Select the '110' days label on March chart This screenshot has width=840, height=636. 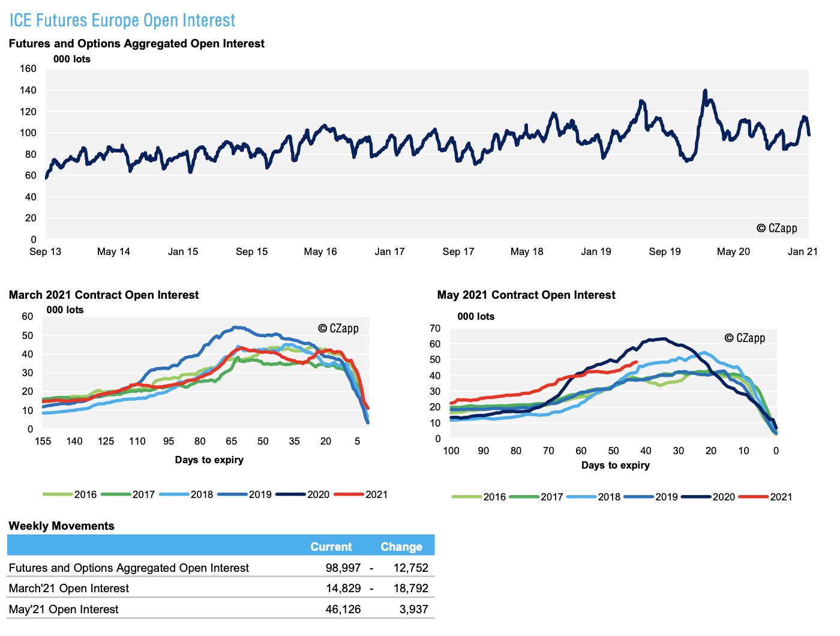(137, 441)
